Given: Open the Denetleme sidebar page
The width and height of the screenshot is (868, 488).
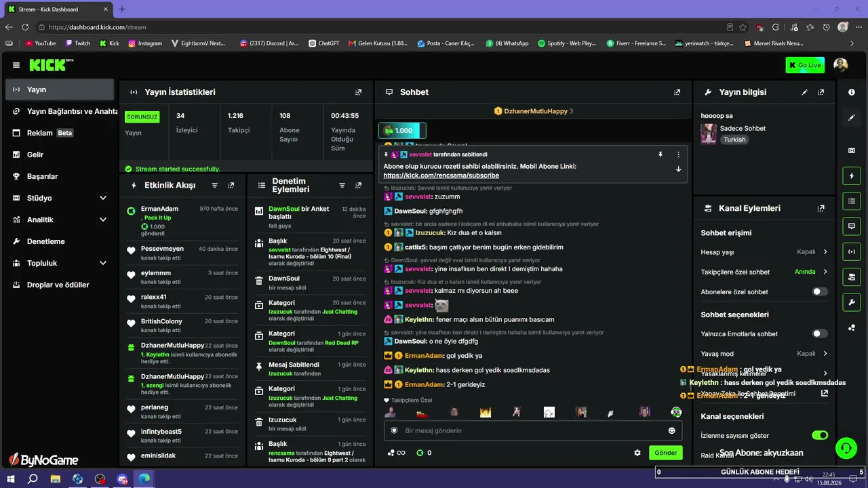Looking at the screenshot, I should [60, 241].
